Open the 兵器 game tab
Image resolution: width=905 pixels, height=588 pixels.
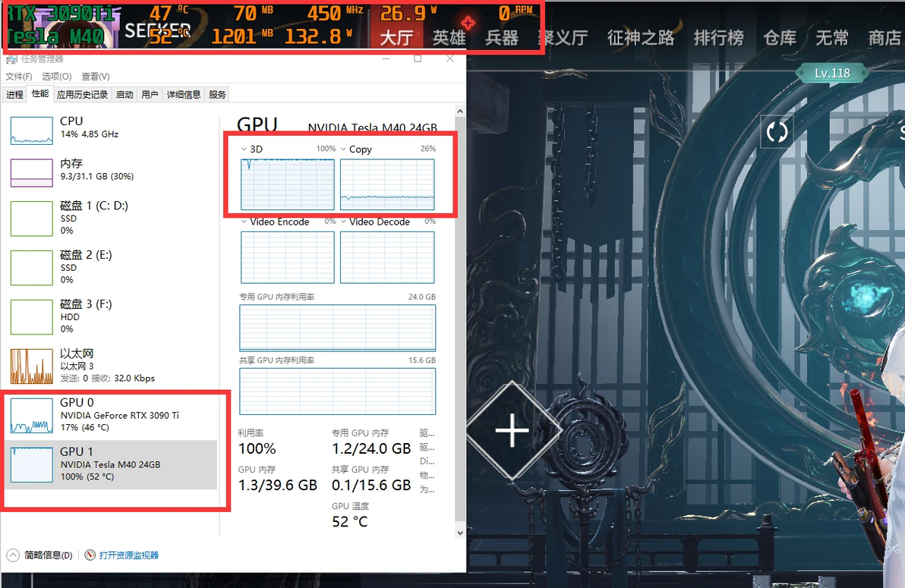point(502,38)
